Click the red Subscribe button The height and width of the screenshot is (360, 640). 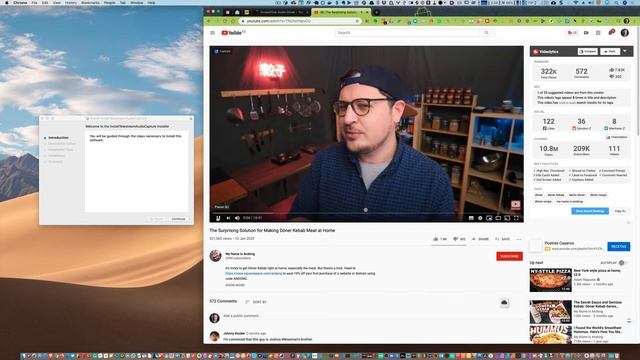click(x=509, y=256)
